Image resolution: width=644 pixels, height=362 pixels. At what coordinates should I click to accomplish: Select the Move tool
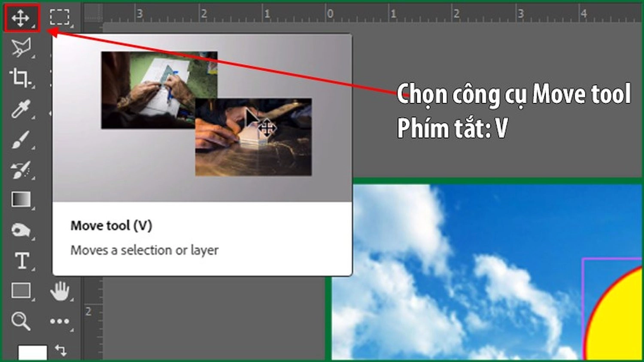pos(21,18)
